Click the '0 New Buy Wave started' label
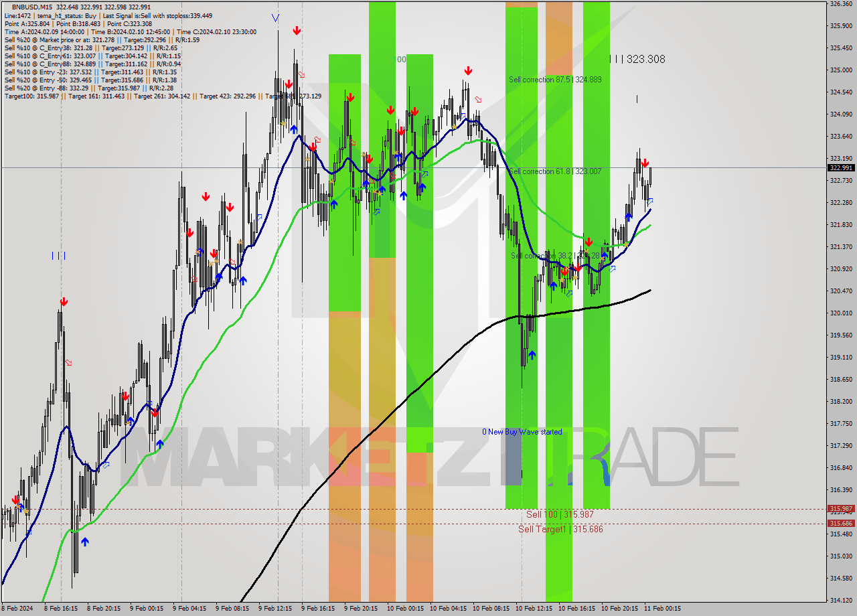 [x=522, y=432]
